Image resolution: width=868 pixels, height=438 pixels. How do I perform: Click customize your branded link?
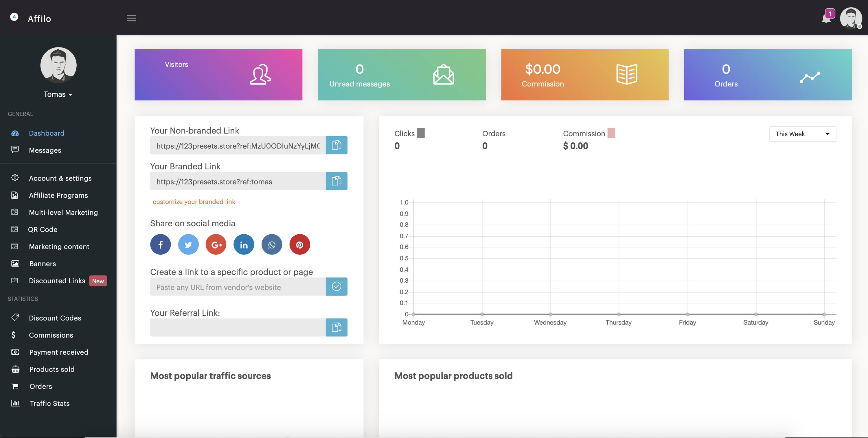pyautogui.click(x=194, y=202)
